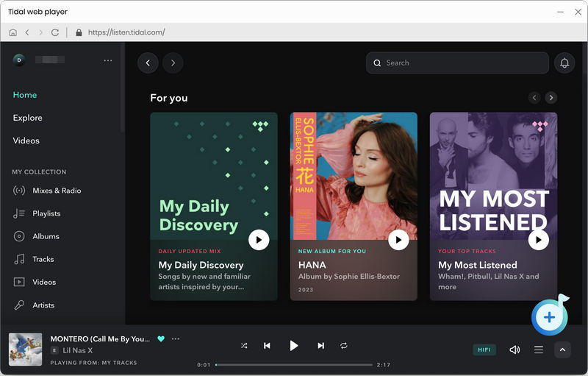Open Mixes & Radio collection
The image size is (588, 376).
57,191
